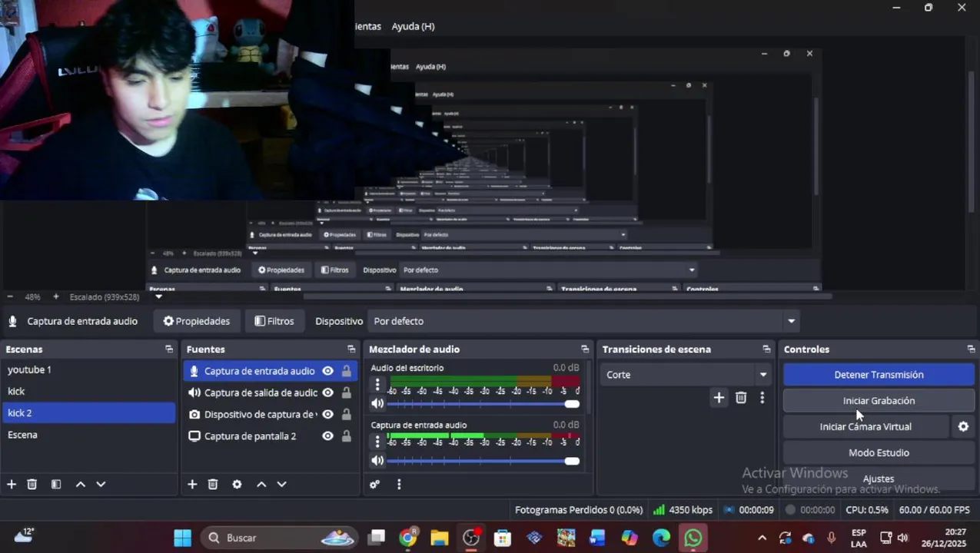Delete the selected source in Fuentes
980x553 pixels.
(213, 485)
